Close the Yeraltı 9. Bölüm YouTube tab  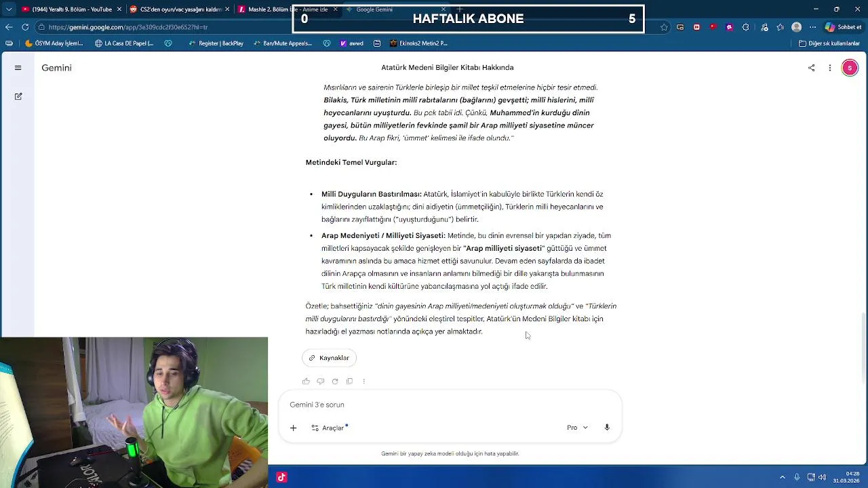[120, 9]
